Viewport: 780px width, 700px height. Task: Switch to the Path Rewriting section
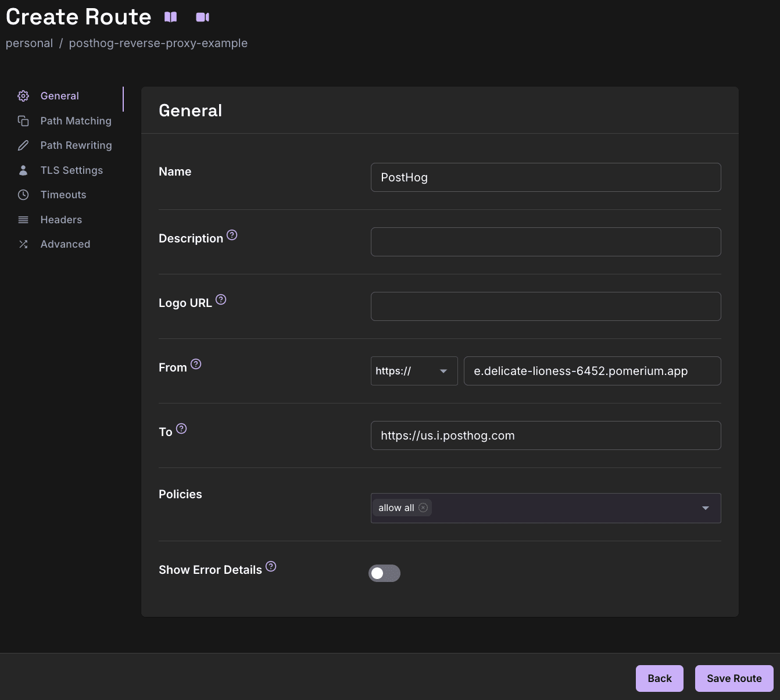pos(76,145)
